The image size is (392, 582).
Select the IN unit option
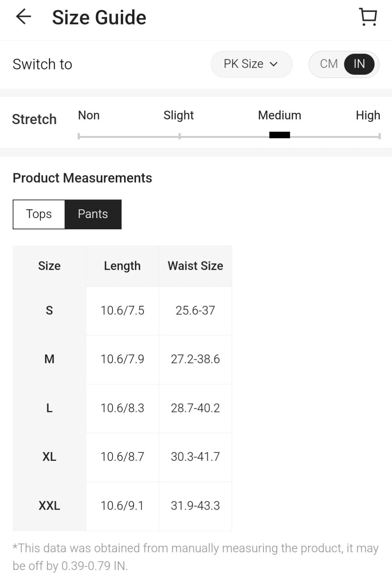[359, 64]
